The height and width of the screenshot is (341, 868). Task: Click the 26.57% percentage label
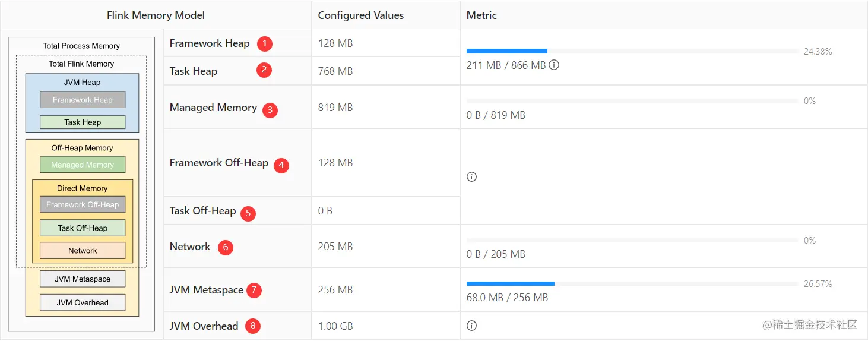pyautogui.click(x=818, y=284)
